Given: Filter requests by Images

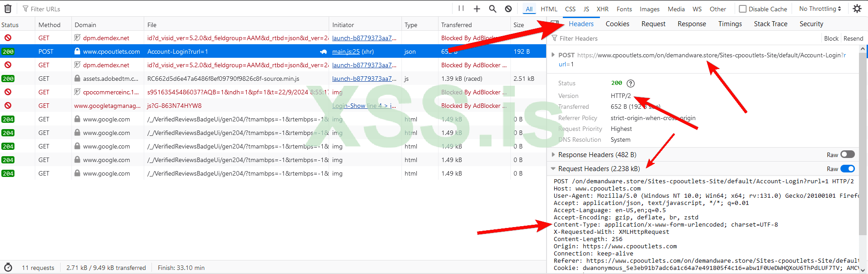Looking at the screenshot, I should 649,9.
